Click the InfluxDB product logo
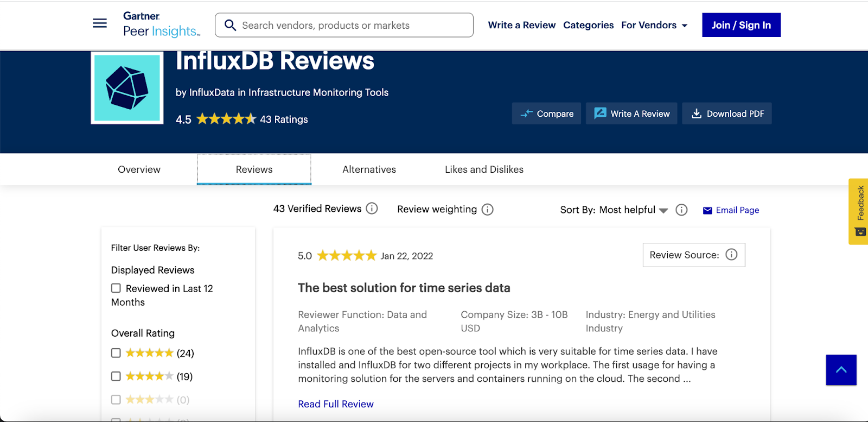Image resolution: width=868 pixels, height=422 pixels. 127,88
